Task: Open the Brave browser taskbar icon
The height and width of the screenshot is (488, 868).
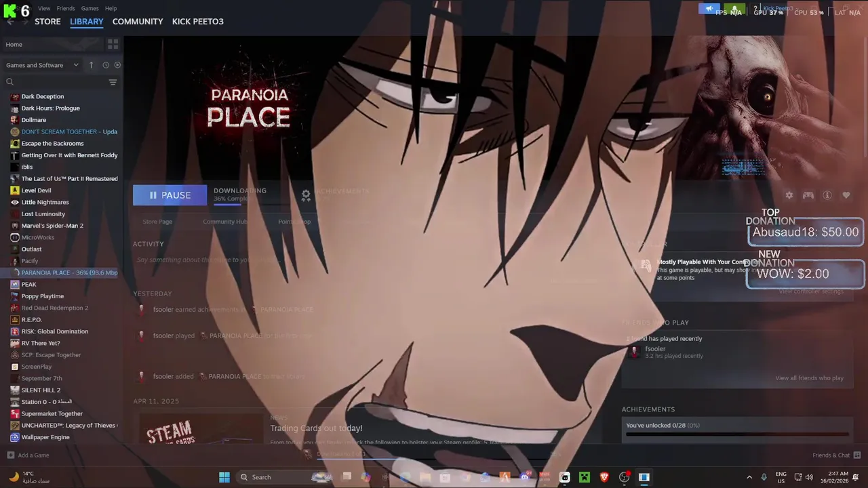Action: (x=604, y=477)
